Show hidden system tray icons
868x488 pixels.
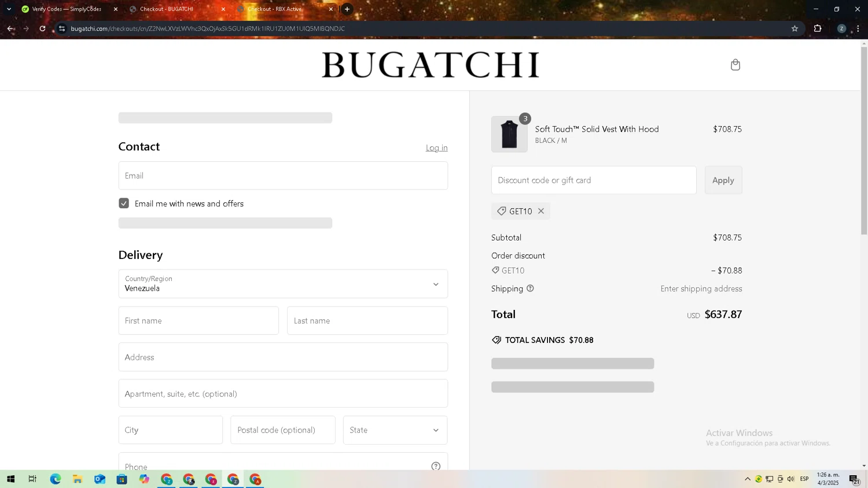(748, 479)
